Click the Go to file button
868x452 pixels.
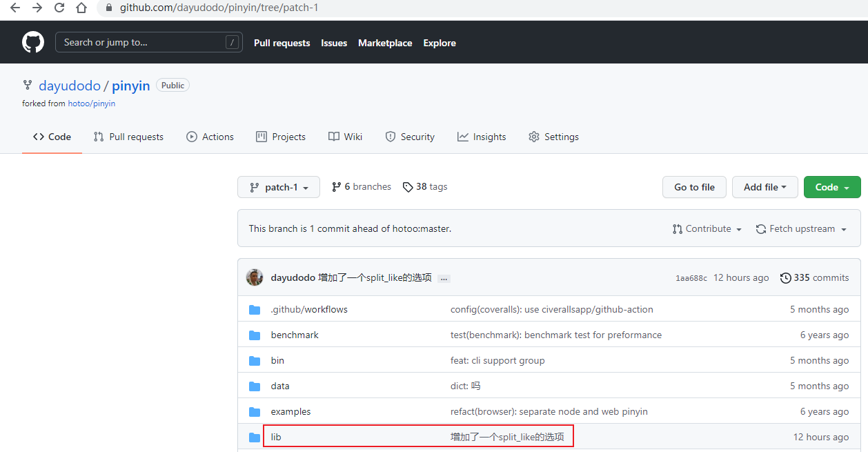694,187
